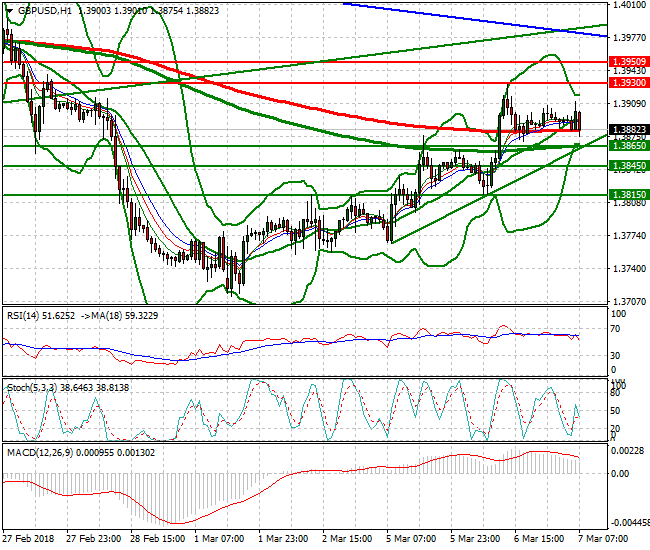This screenshot has width=650, height=550.
Task: Click the 1.39090 price scale value
Action: pos(629,103)
